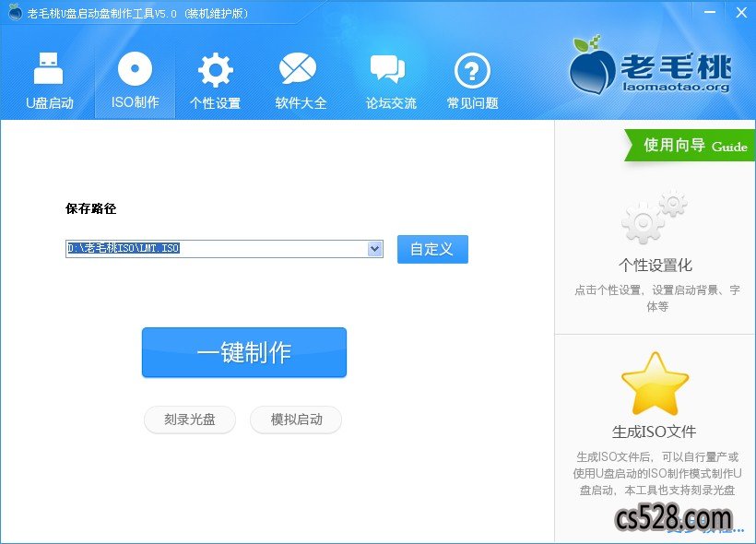Click the 点击个性设置 description text
Screen dimensions: 756x544
pos(657,298)
